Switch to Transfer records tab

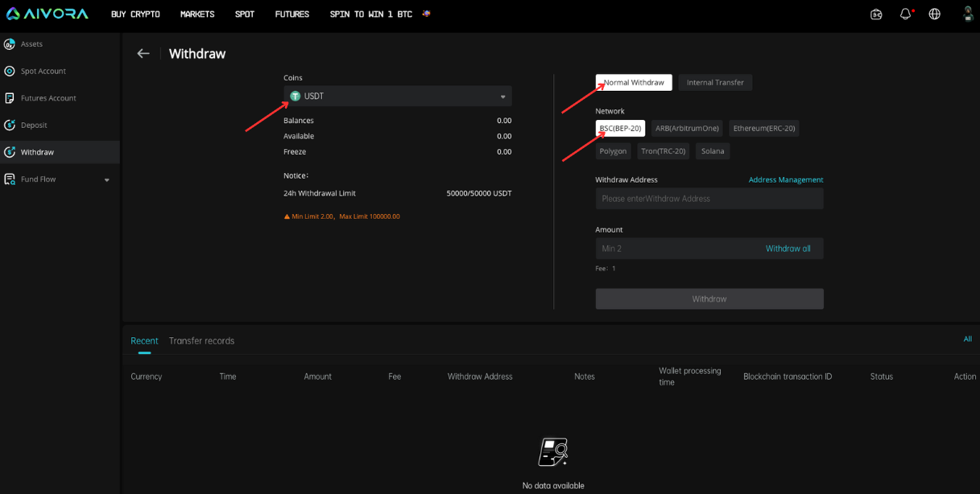point(201,341)
